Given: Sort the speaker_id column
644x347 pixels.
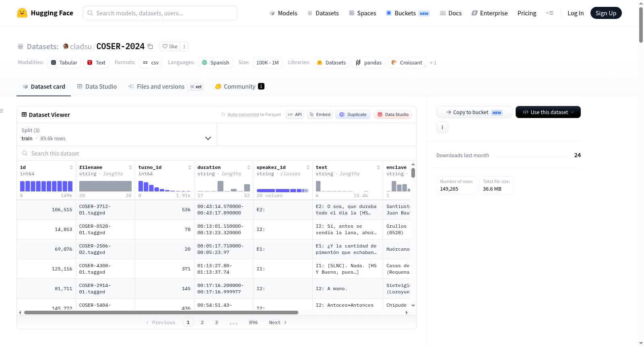Looking at the screenshot, I should (x=308, y=167).
